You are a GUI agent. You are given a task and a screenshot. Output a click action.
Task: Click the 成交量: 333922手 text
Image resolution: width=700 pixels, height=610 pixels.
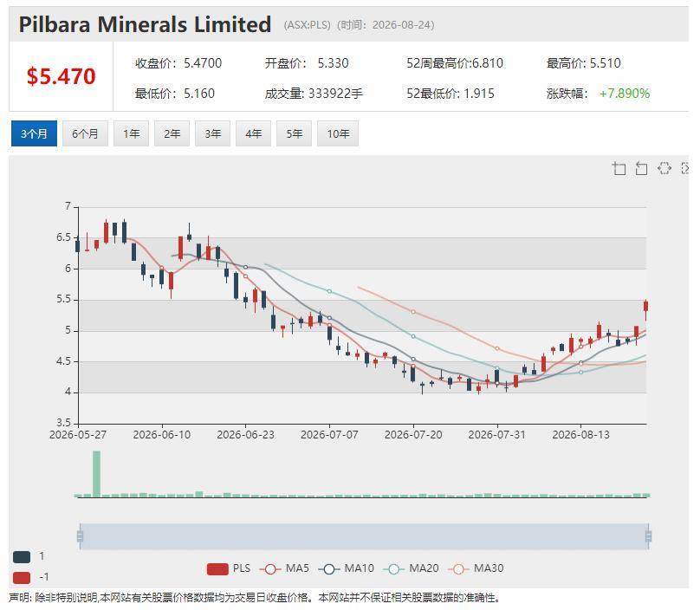pyautogui.click(x=314, y=94)
